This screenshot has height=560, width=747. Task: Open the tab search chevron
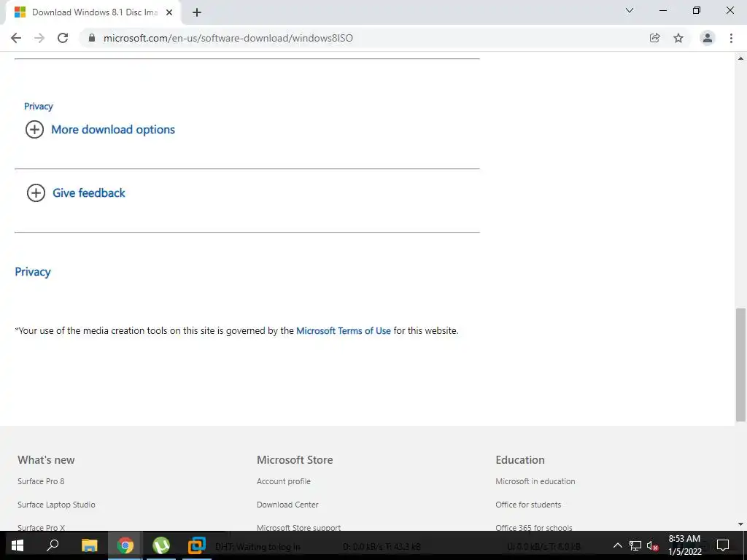pyautogui.click(x=630, y=10)
